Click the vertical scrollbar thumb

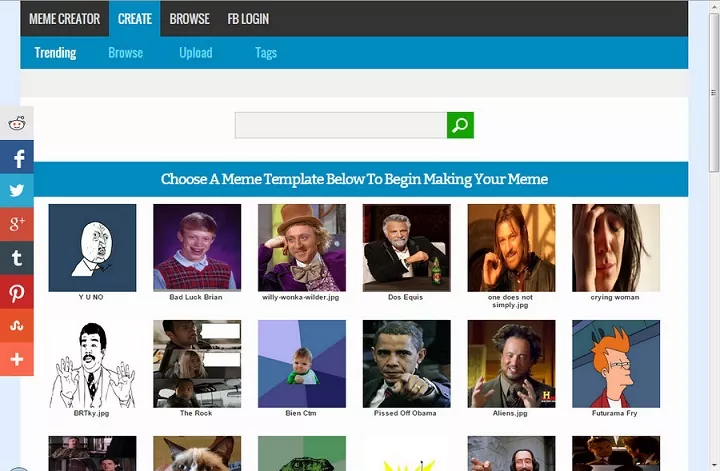pos(714,92)
